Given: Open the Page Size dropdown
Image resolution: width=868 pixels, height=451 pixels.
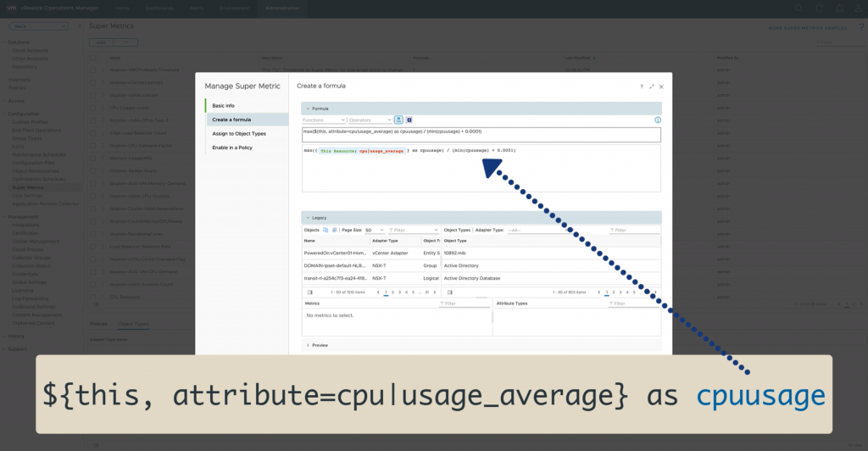Looking at the screenshot, I should [x=375, y=230].
